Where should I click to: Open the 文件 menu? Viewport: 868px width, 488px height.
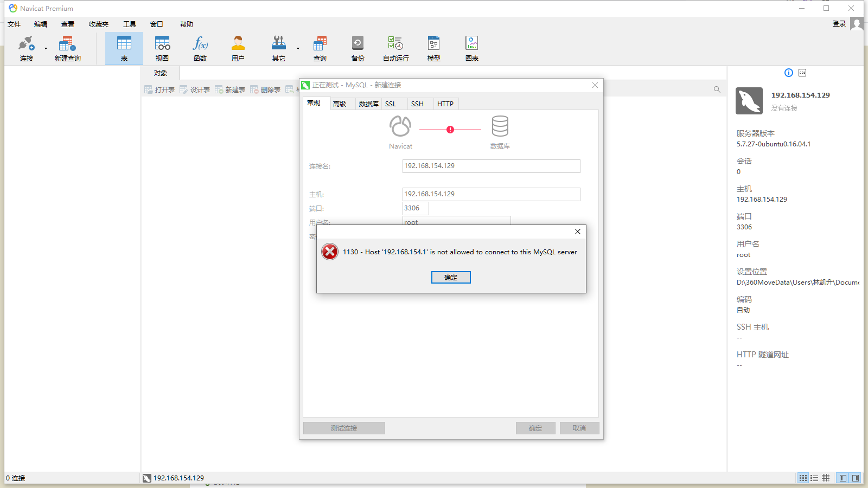tap(14, 24)
